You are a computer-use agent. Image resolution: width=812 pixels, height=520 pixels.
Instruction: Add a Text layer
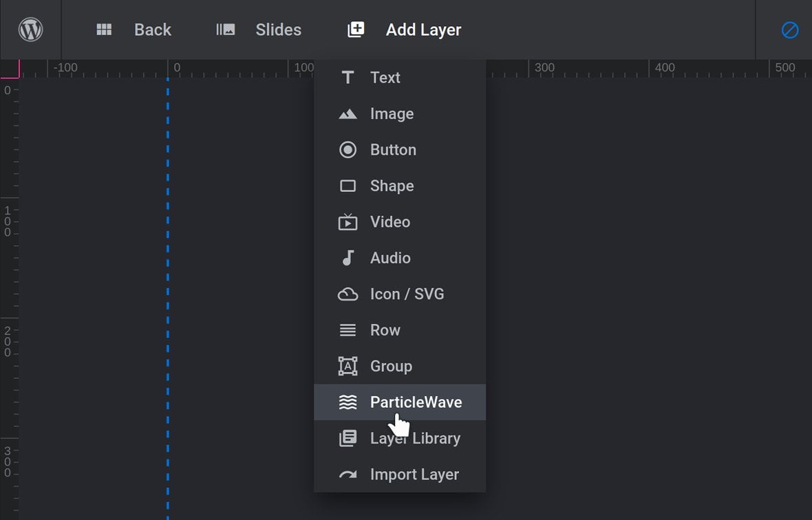tap(400, 78)
